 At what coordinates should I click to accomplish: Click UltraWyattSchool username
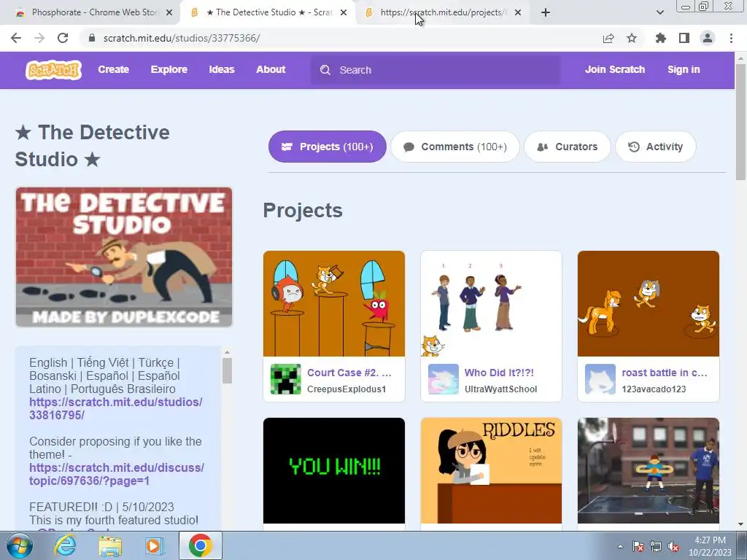click(x=500, y=389)
